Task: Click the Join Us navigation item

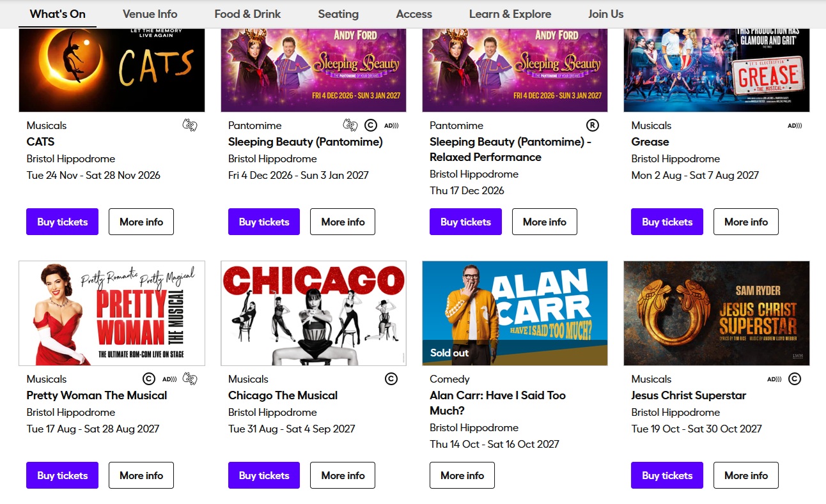Action: coord(606,14)
